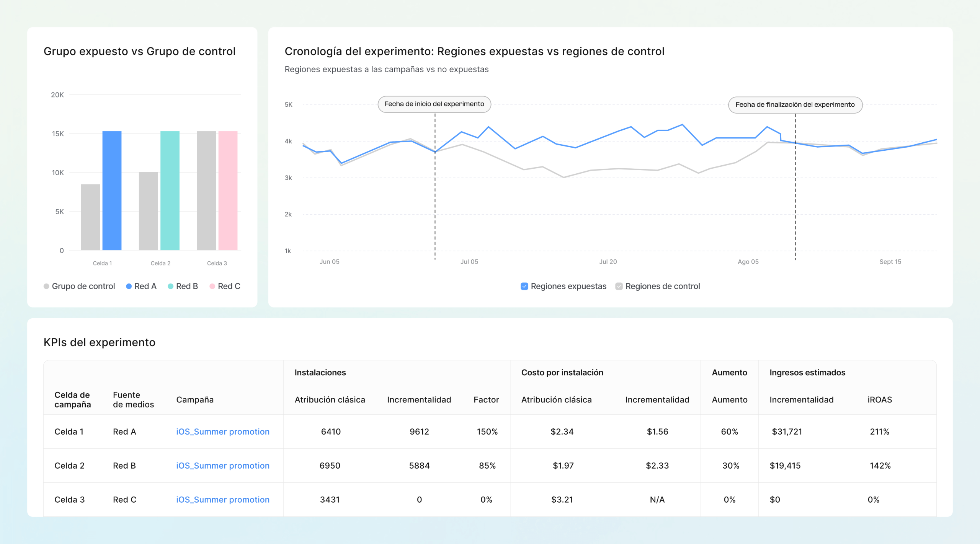Toggle the Regiones expuestas checkbox
The image size is (980, 544).
[524, 286]
